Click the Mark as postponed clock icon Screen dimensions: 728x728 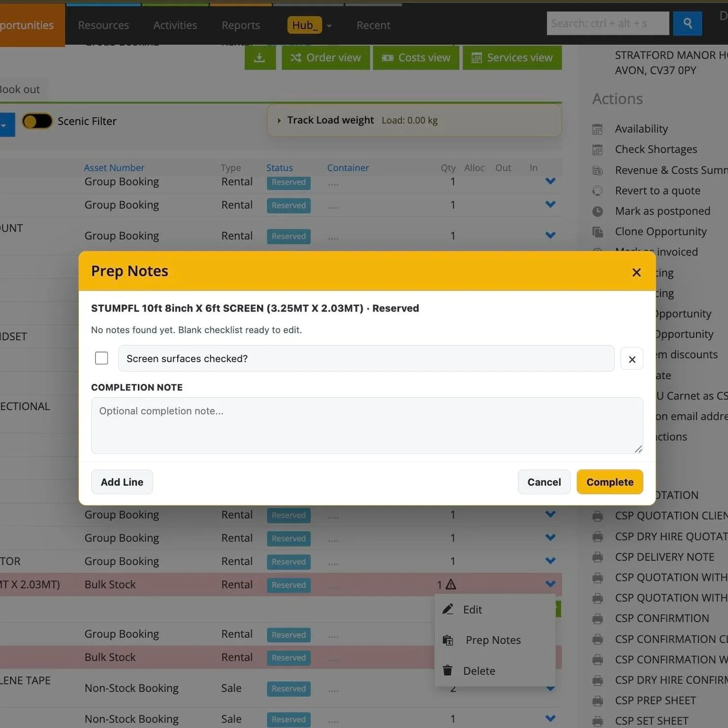coord(598,211)
